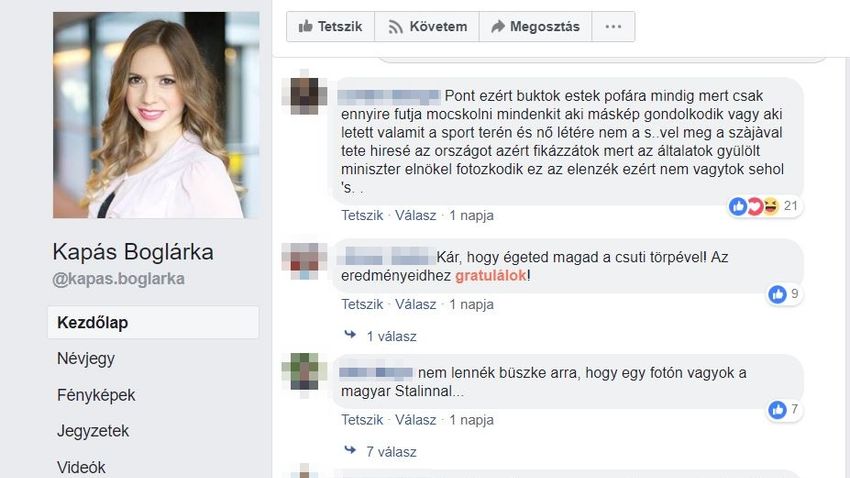The height and width of the screenshot is (478, 850).
Task: Expand the 7 válasz reply thread
Action: (x=381, y=451)
